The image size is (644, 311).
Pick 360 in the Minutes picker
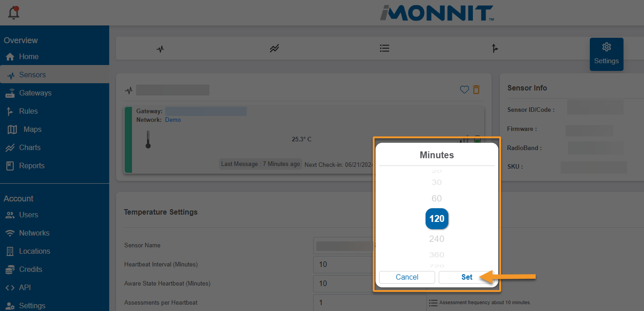[x=436, y=255]
